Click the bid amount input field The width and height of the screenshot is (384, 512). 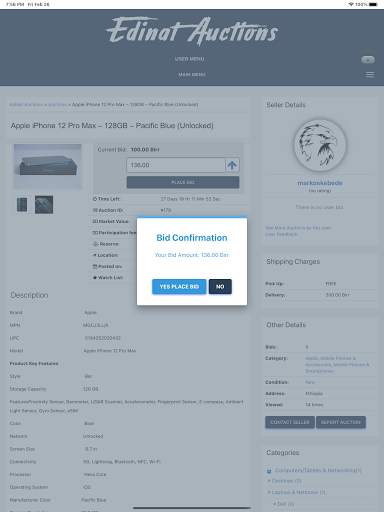pos(176,165)
